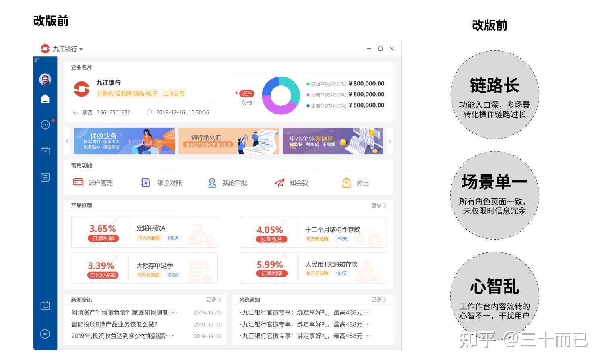Viewport: 604px width, 364px height.
Task: Click the 九江银行 company card logo
Action: coord(81,89)
